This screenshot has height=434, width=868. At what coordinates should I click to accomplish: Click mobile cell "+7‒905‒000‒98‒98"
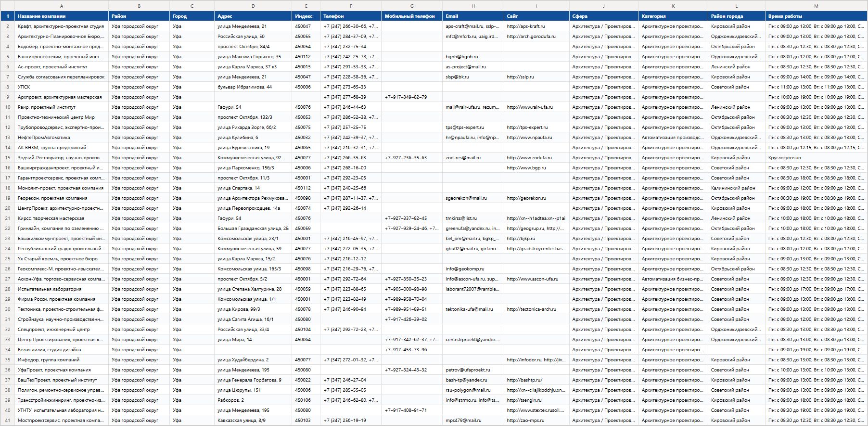(x=412, y=289)
